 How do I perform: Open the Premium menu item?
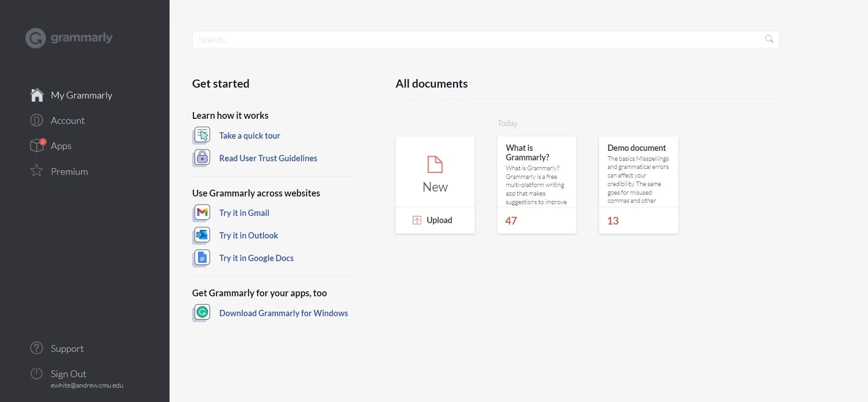tap(69, 172)
